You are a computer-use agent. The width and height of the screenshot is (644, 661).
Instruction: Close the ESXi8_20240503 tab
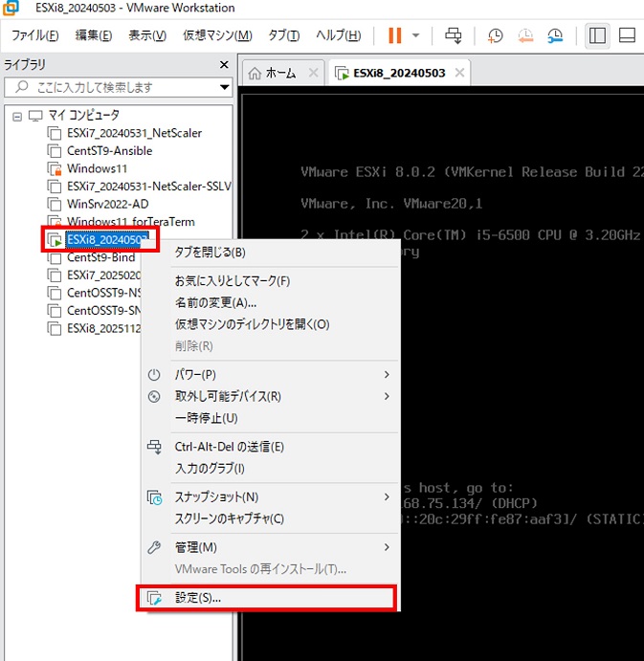coord(460,73)
